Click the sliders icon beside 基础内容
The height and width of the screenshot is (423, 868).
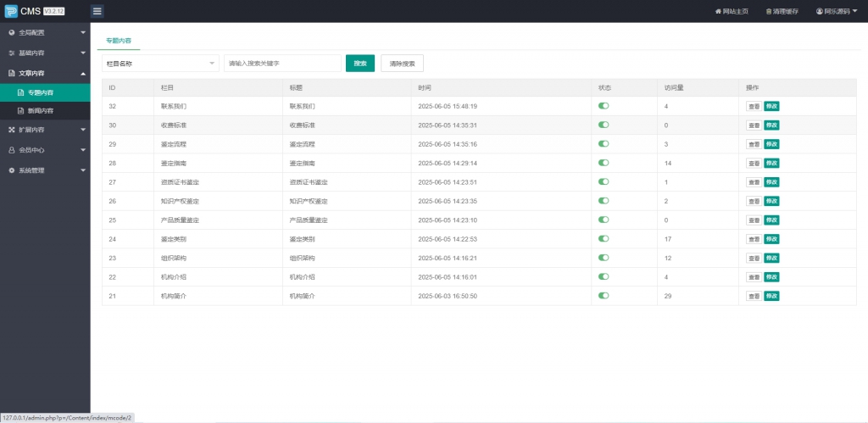point(12,53)
